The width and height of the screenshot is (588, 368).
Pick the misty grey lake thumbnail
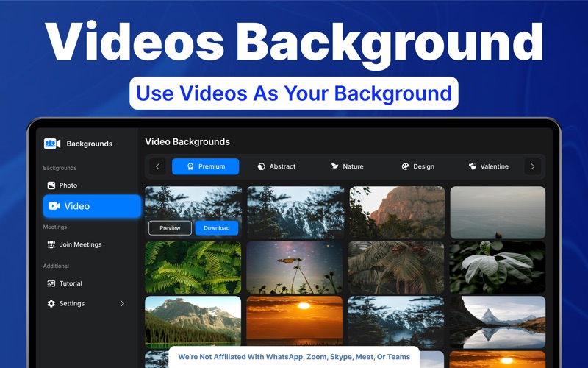click(x=498, y=213)
